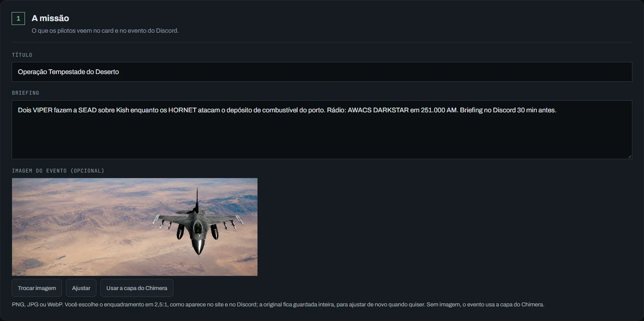Click the event image thumbnail of the jet
644x321 pixels.
point(135,227)
